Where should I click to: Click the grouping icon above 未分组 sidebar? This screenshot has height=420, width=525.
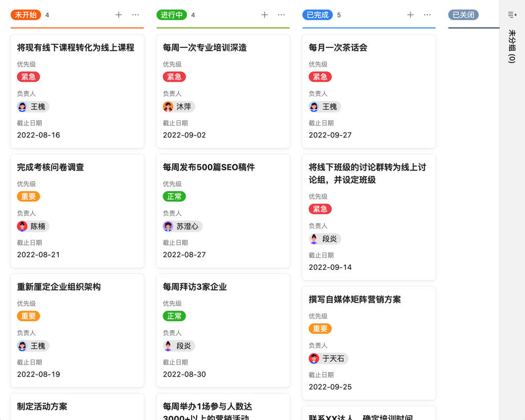coord(511,15)
